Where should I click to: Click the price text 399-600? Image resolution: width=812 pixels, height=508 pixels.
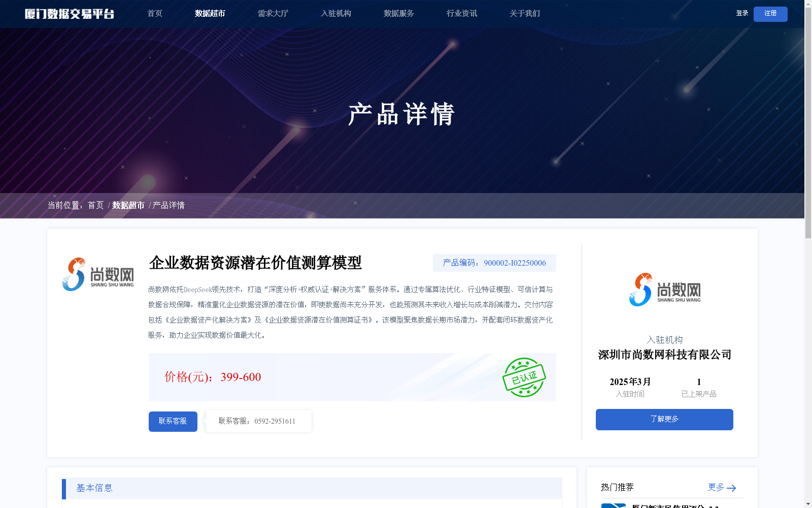pyautogui.click(x=241, y=377)
